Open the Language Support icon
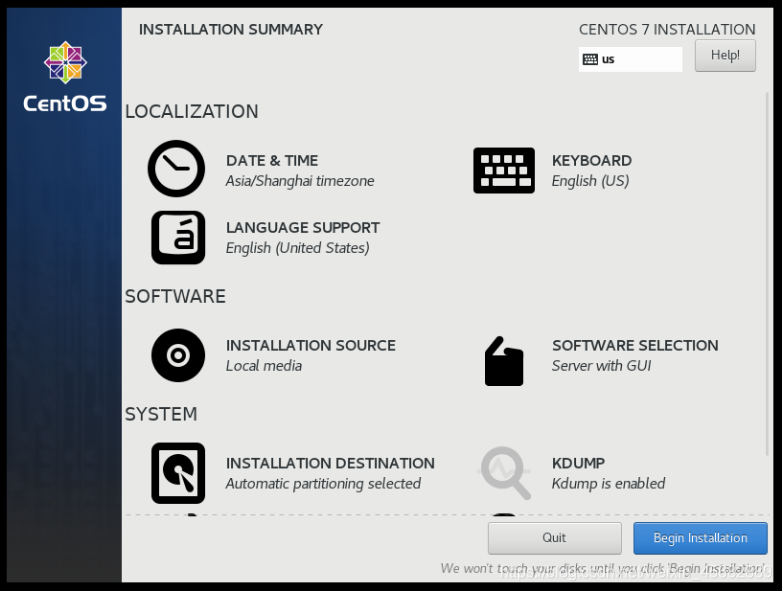 178,237
